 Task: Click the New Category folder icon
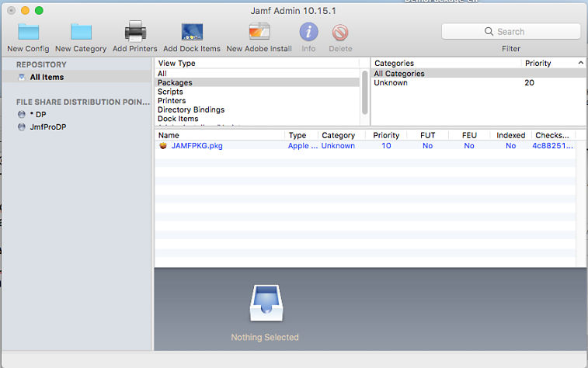[81, 32]
